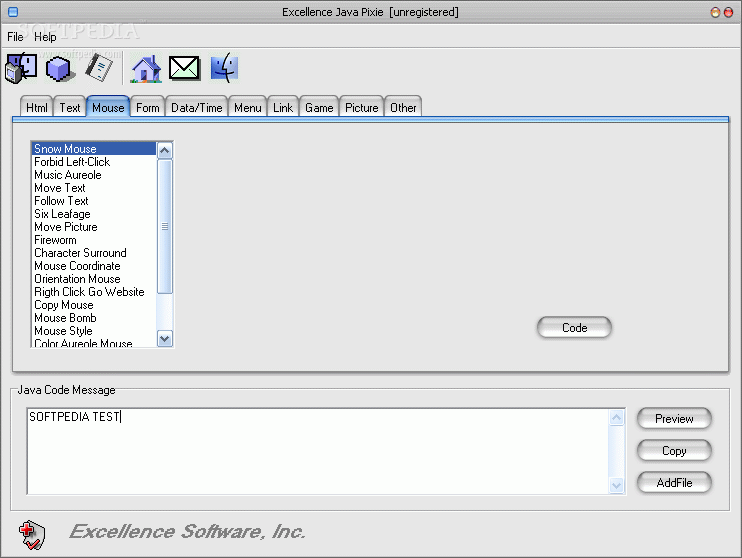Switch to the Game tab

click(319, 107)
